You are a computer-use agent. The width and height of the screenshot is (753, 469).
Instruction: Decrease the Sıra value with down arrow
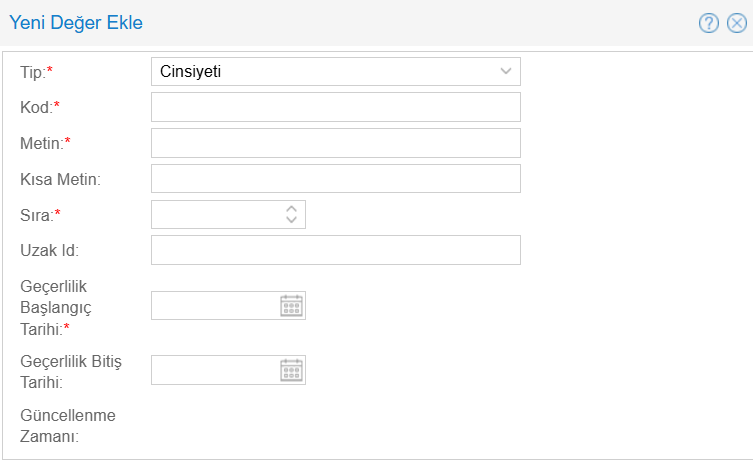coord(291,220)
